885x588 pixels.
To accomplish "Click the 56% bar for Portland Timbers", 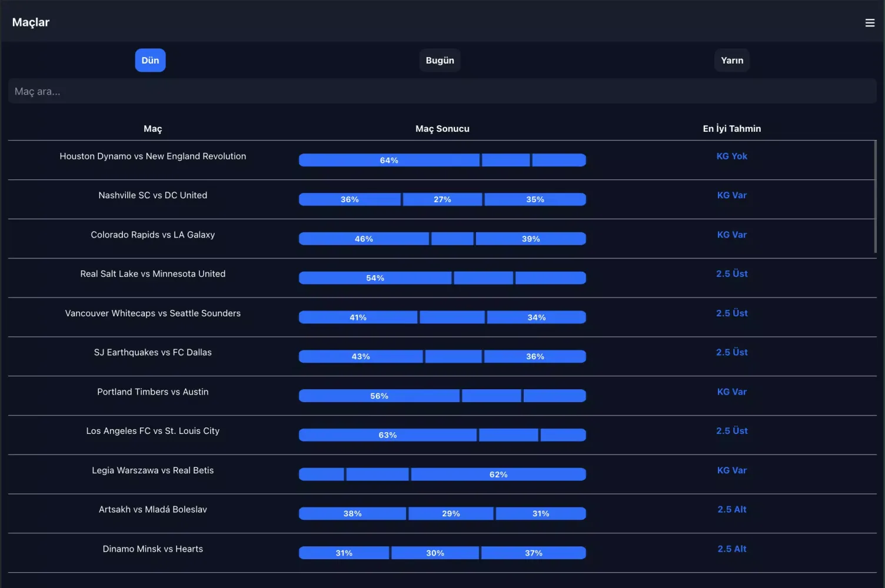I will pos(379,396).
